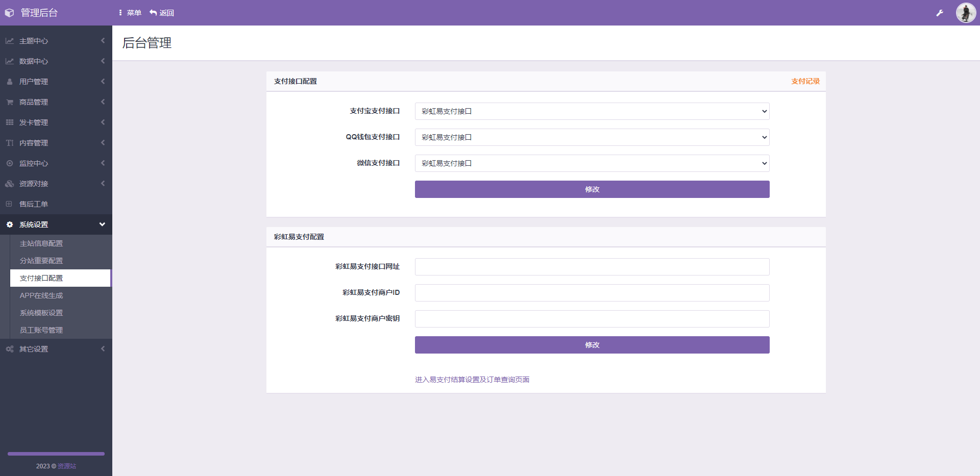
Task: Click the 菜单 three-dot icon
Action: click(x=120, y=13)
